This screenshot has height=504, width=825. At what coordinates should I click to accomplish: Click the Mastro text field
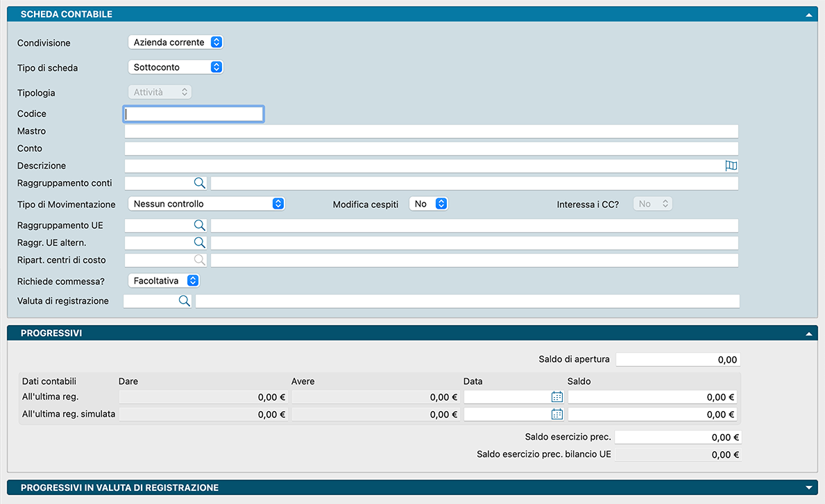tap(431, 131)
